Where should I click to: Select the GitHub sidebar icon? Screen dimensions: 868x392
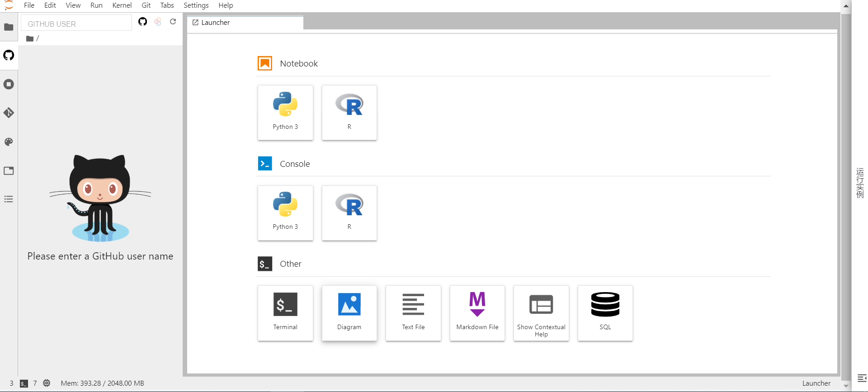tap(9, 56)
